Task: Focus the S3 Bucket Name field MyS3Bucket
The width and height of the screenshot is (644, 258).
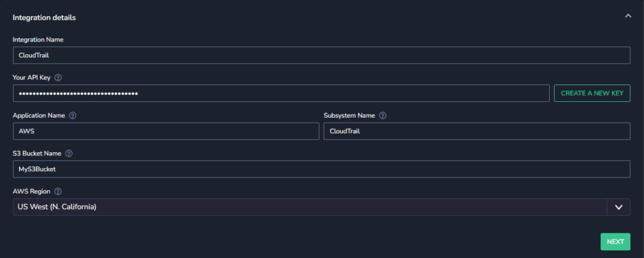Action: click(321, 169)
